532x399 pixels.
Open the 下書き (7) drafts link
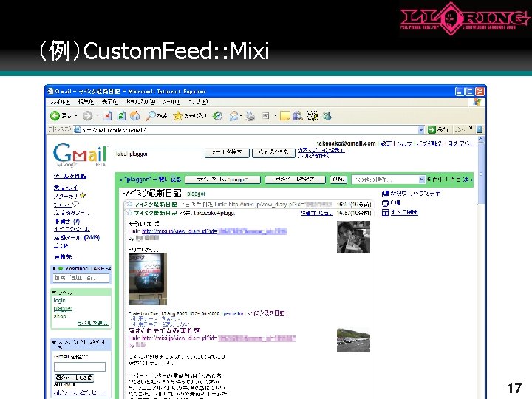click(66, 221)
